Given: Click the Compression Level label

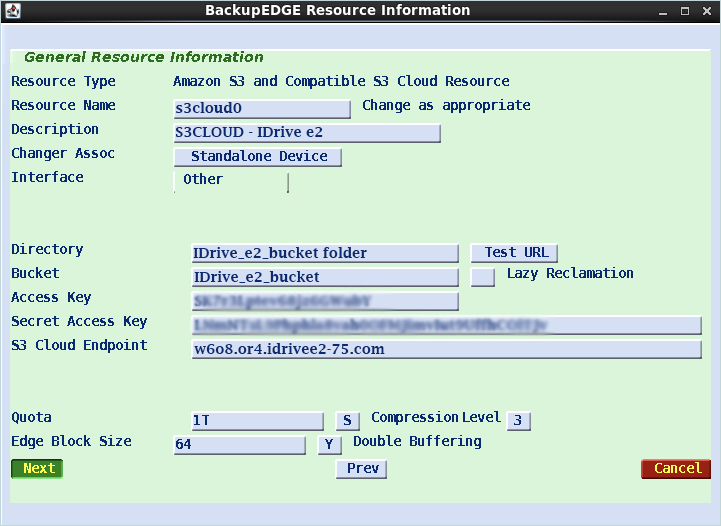Looking at the screenshot, I should (435, 417).
